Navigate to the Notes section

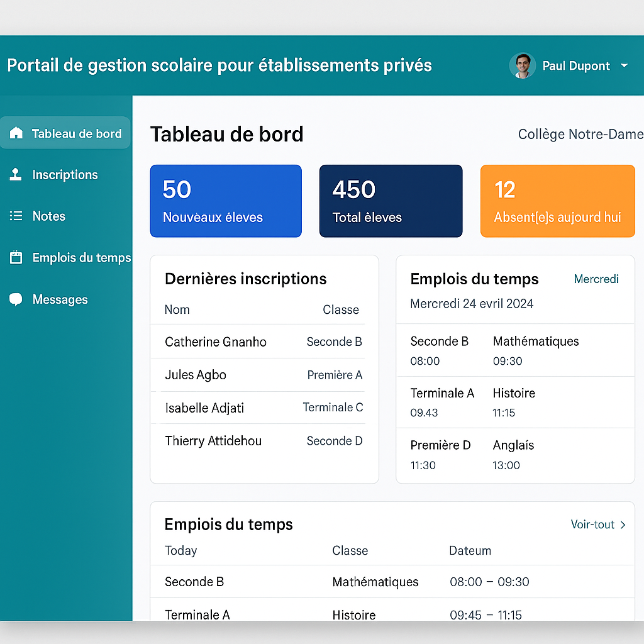point(48,216)
